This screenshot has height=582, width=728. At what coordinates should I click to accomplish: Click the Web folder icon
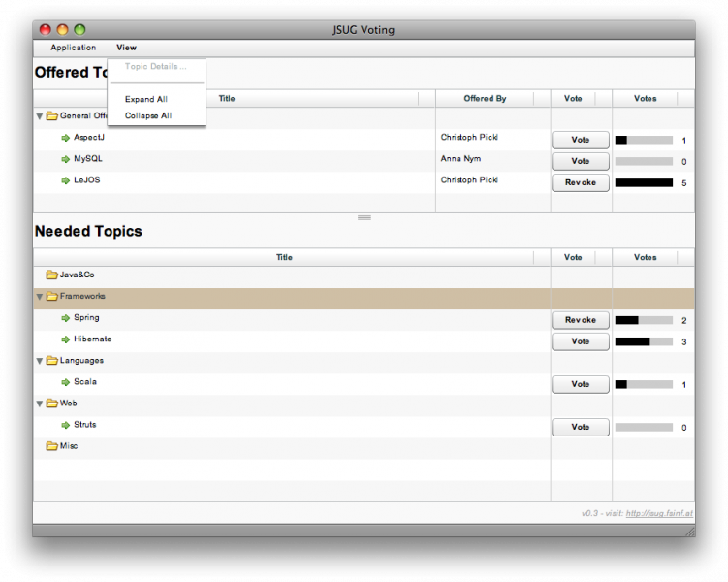tap(52, 404)
